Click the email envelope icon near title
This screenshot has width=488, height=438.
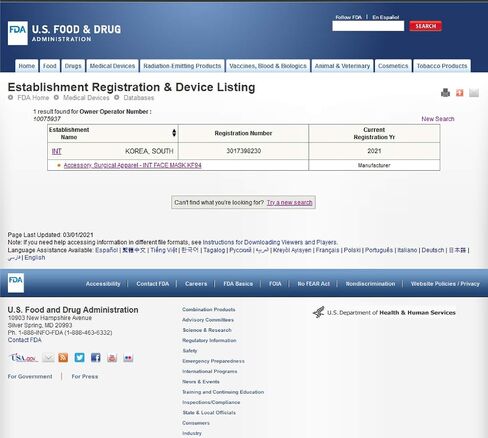point(474,93)
